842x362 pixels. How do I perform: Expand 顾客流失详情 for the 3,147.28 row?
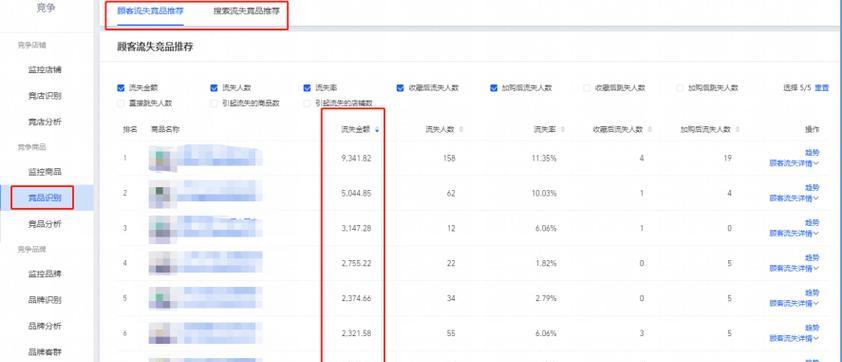point(794,234)
